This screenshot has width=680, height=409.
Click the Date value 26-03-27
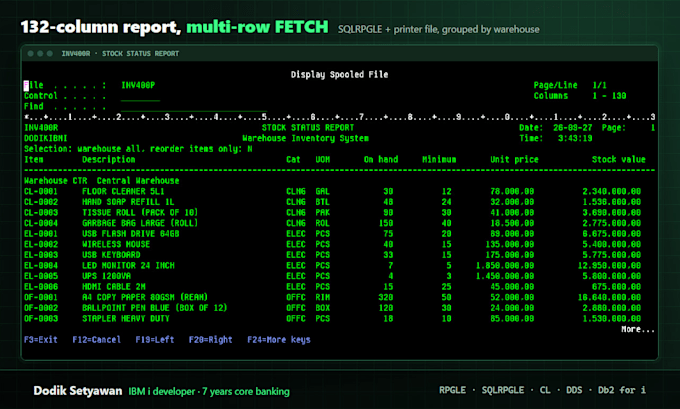572,128
